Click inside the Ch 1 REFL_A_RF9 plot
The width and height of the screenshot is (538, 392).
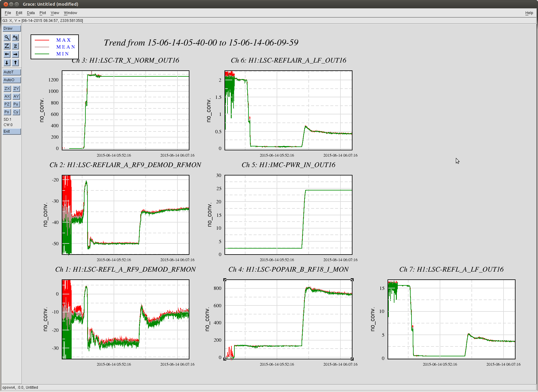126,319
